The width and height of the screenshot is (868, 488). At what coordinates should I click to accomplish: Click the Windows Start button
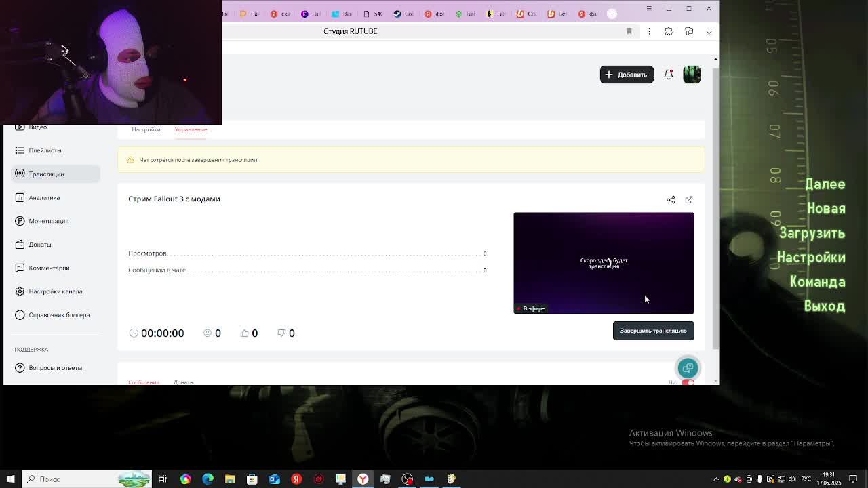click(11, 479)
